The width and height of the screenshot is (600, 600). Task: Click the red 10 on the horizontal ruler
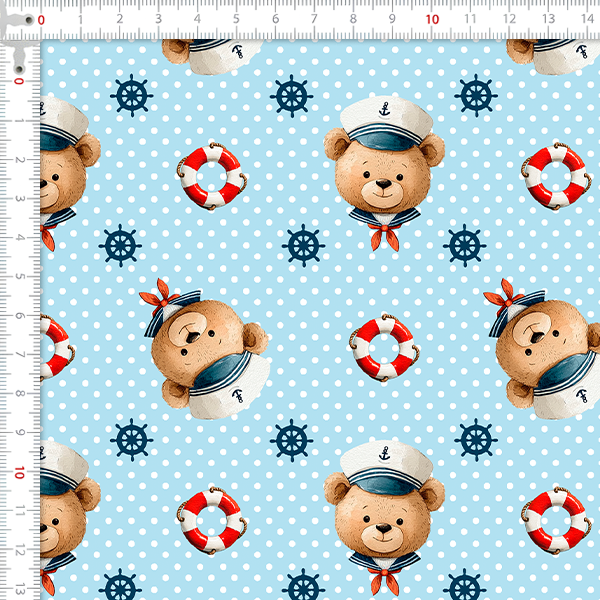pyautogui.click(x=432, y=20)
